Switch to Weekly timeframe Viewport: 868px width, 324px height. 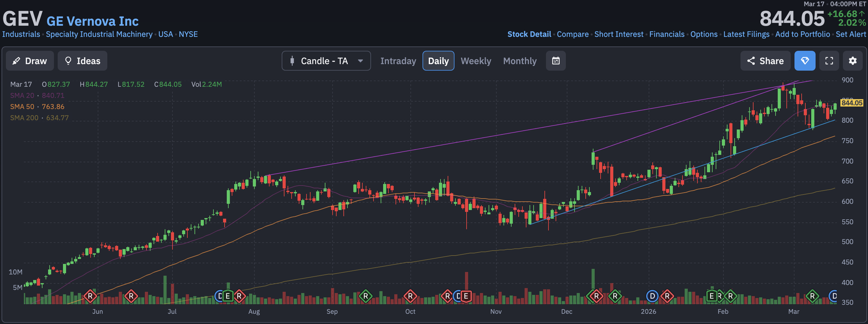pos(476,61)
